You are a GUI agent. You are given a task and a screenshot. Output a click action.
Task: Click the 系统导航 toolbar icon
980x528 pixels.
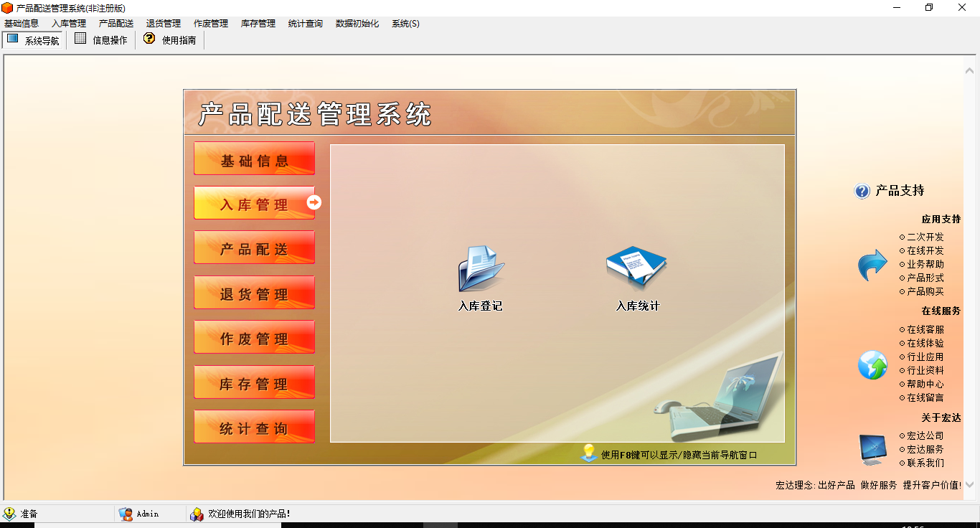13,39
